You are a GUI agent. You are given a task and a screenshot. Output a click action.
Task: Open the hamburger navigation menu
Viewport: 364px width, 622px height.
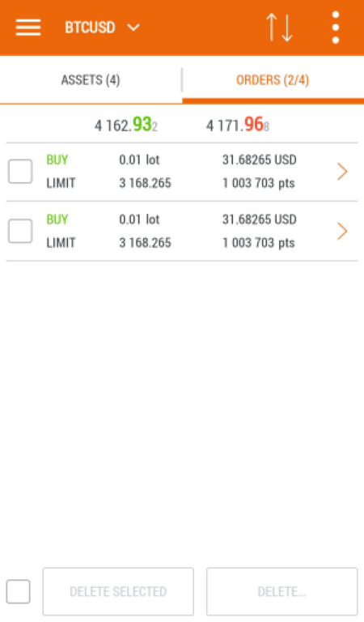pos(28,28)
